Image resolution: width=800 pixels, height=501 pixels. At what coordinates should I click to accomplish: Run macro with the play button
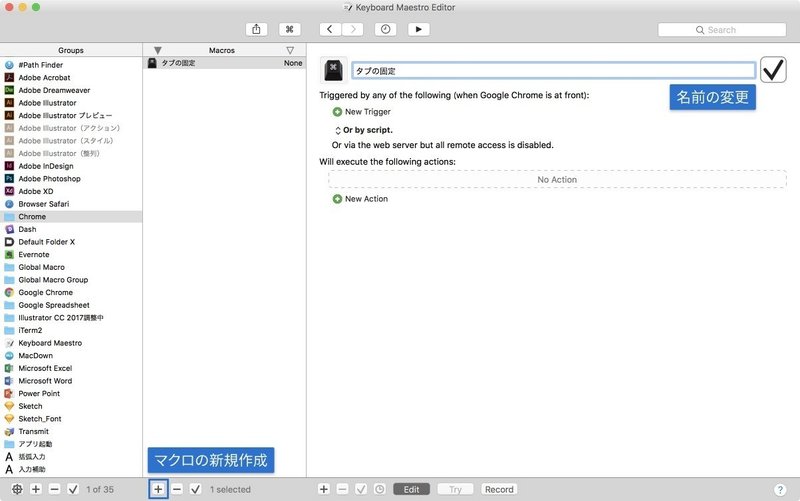coord(418,29)
